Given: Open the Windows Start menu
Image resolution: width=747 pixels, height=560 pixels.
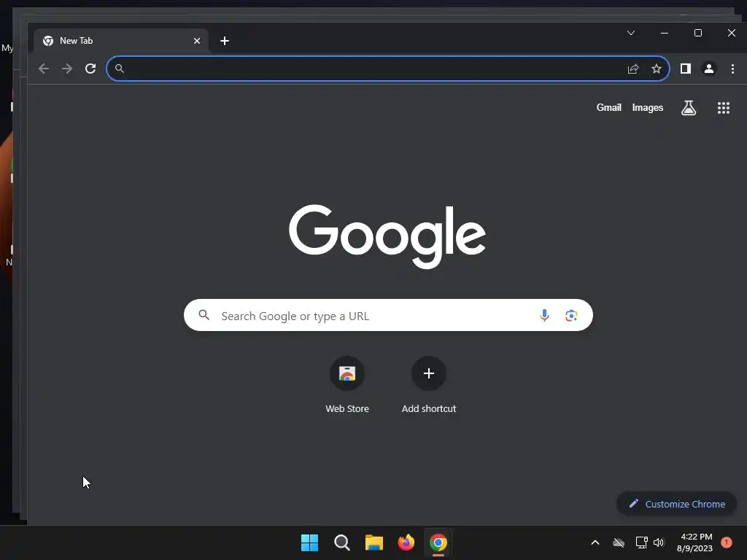Looking at the screenshot, I should [309, 542].
